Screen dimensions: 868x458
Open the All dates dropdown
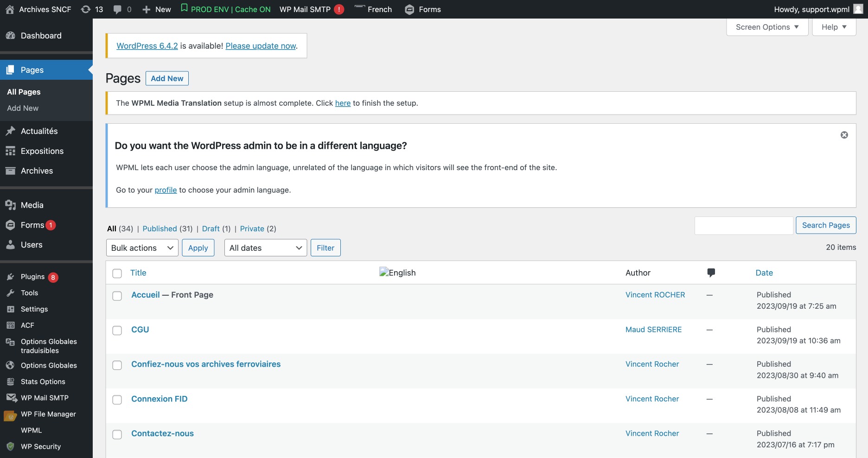266,248
